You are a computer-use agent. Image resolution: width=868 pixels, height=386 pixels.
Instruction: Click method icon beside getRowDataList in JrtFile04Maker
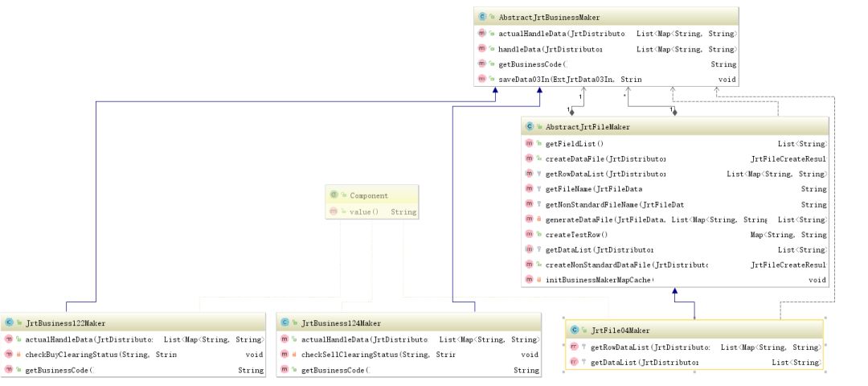pos(574,347)
